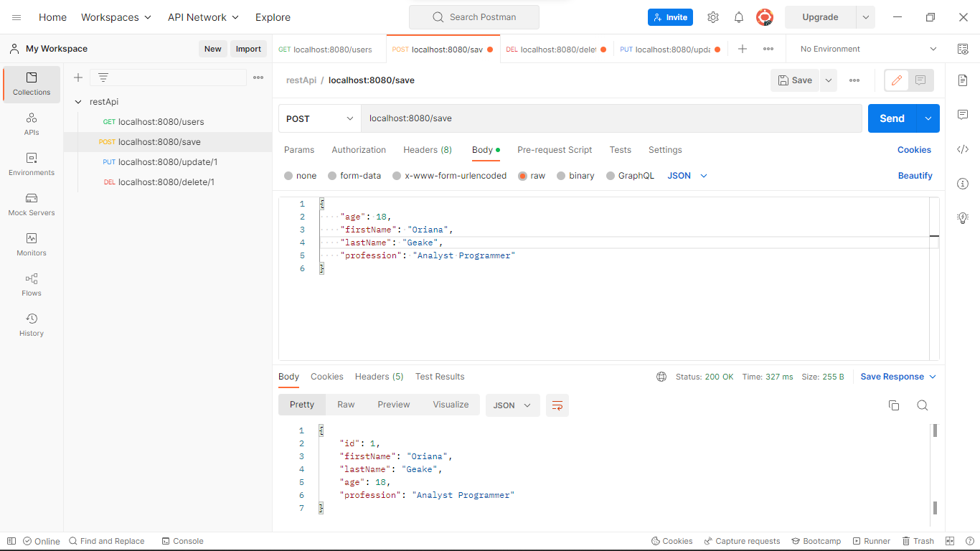Image resolution: width=980 pixels, height=551 pixels.
Task: Switch to the Raw response view
Action: (346, 405)
